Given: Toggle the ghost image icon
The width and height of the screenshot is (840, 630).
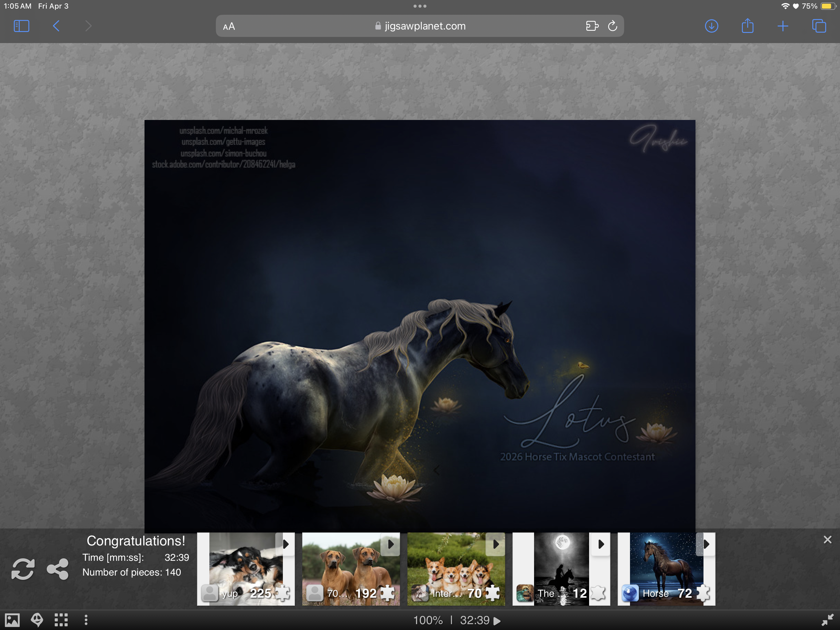Looking at the screenshot, I should click(37, 620).
